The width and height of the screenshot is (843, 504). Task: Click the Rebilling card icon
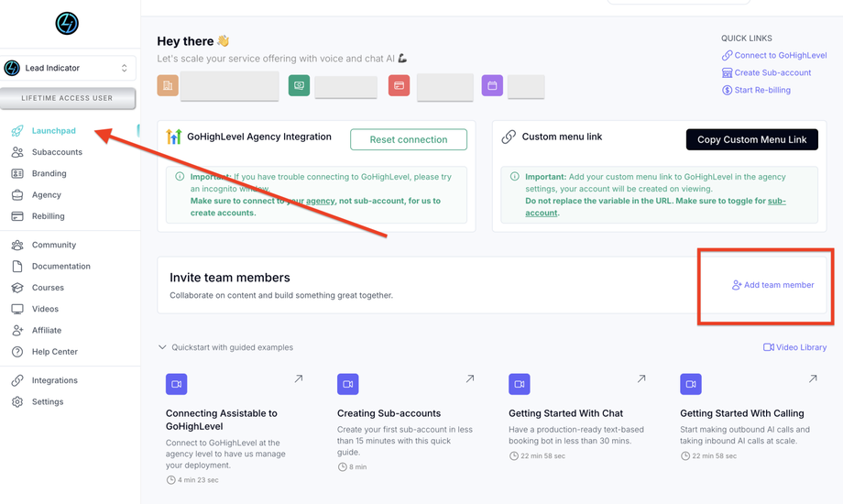[17, 216]
